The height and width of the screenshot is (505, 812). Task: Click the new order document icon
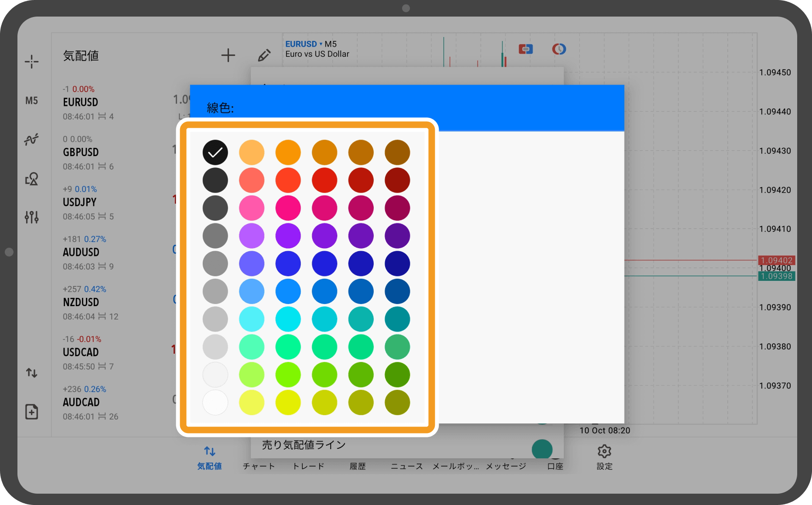click(31, 412)
